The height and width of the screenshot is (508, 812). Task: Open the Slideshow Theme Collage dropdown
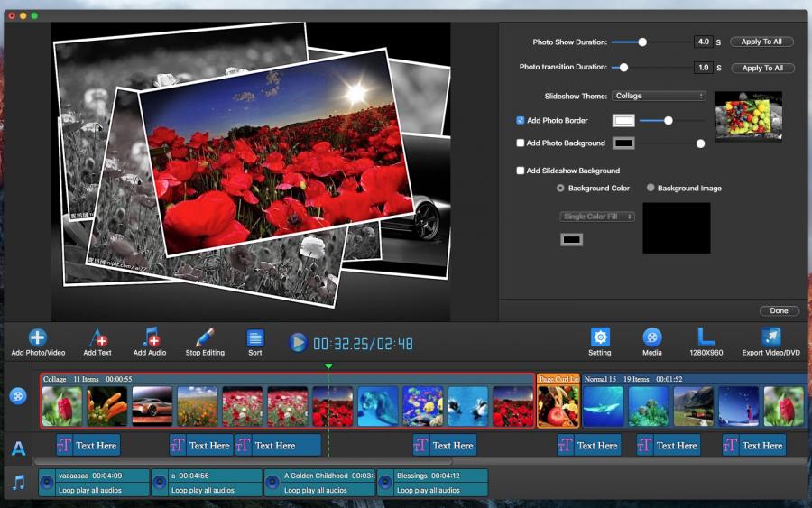coord(659,96)
